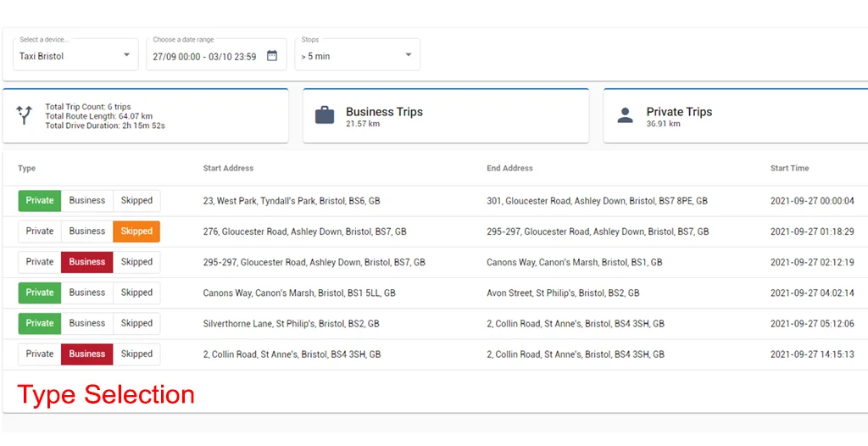Click start time 2021-09-27 02:12:19
Screen dimensions: 868x446
point(812,262)
